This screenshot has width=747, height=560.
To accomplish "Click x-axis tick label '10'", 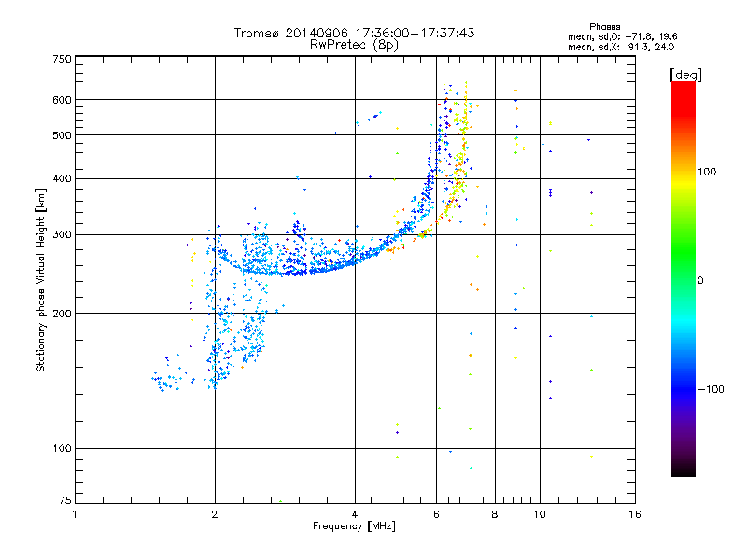I will 540,514.
